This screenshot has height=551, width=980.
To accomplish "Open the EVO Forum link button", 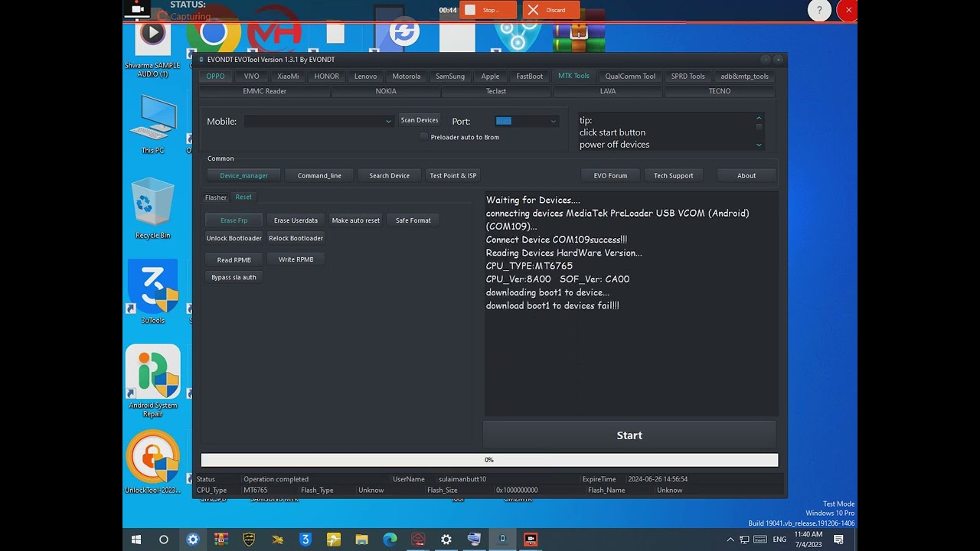I will (x=610, y=175).
